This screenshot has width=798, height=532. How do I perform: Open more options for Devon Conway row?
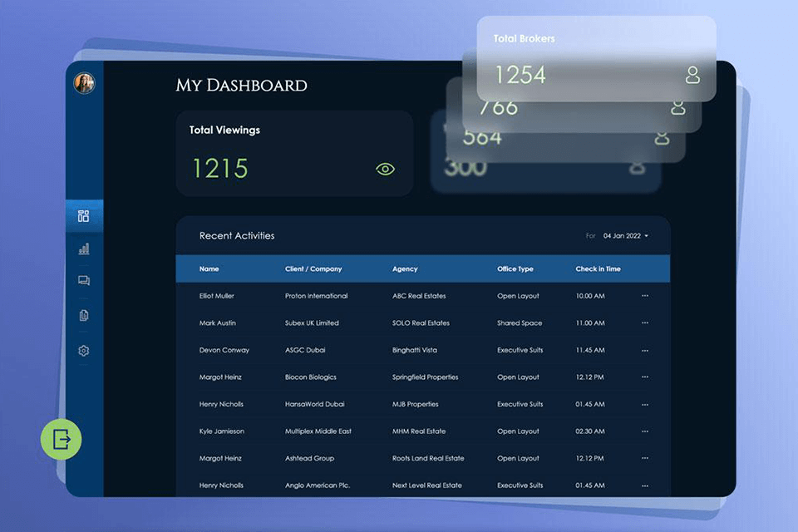pos(645,350)
